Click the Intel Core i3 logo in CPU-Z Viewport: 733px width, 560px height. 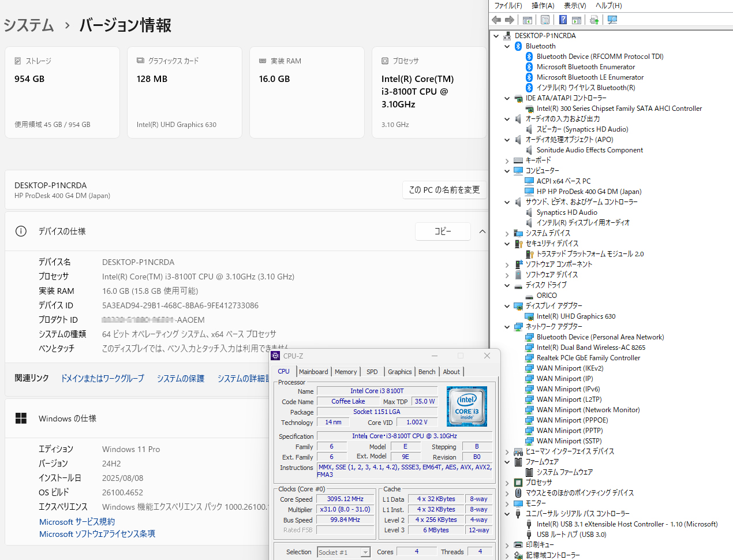point(467,406)
